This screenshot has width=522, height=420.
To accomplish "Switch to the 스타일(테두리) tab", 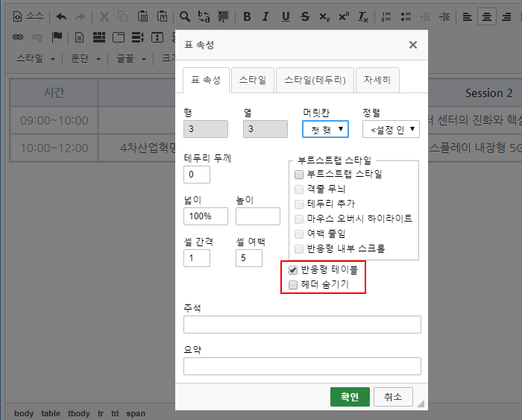I will pyautogui.click(x=315, y=80).
